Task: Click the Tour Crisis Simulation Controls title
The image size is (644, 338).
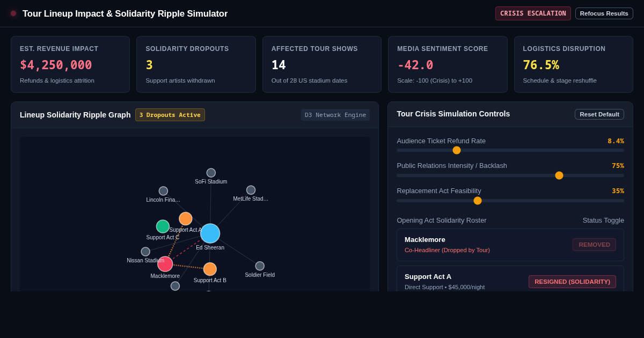Action: 453,114
